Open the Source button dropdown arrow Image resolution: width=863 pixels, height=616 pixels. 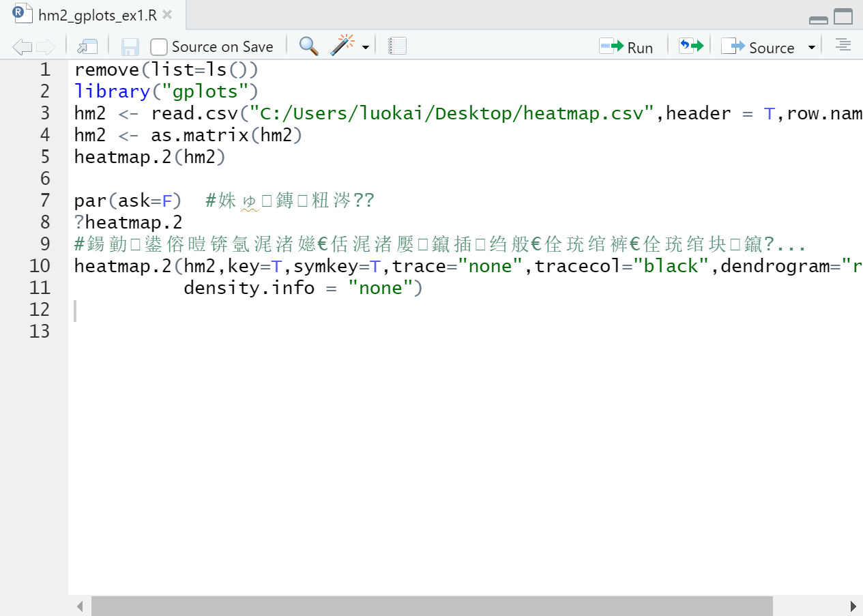(x=811, y=48)
